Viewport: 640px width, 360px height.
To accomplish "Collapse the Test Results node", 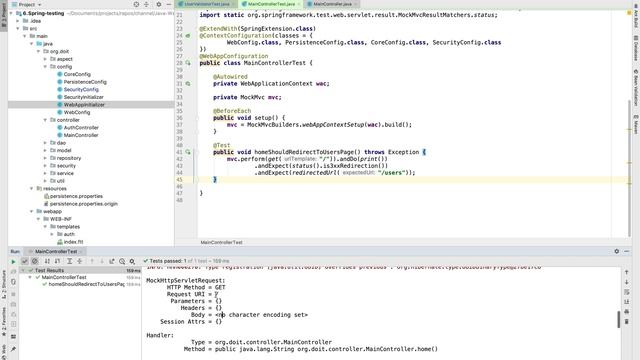I will (23, 270).
